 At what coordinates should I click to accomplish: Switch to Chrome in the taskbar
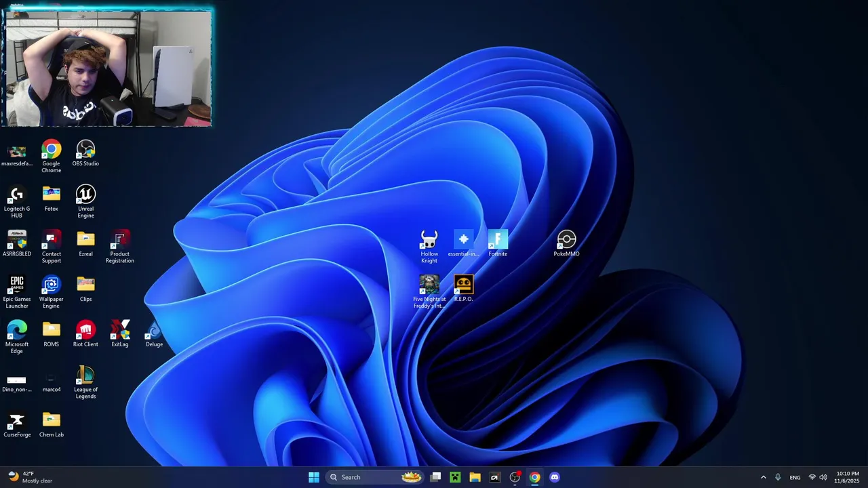pyautogui.click(x=534, y=477)
